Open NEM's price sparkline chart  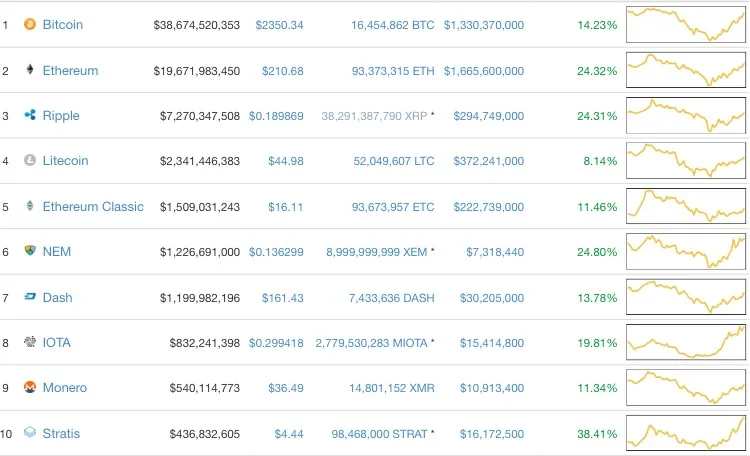click(x=686, y=251)
